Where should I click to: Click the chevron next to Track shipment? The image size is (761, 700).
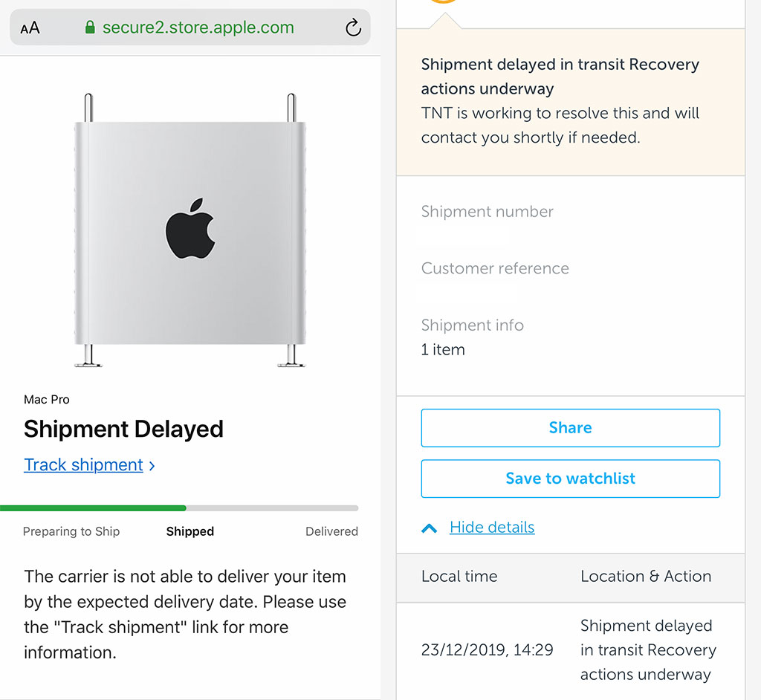152,466
